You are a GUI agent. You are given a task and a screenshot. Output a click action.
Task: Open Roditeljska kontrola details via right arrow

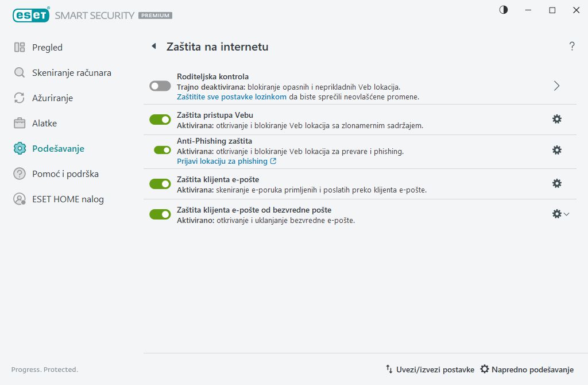(556, 85)
